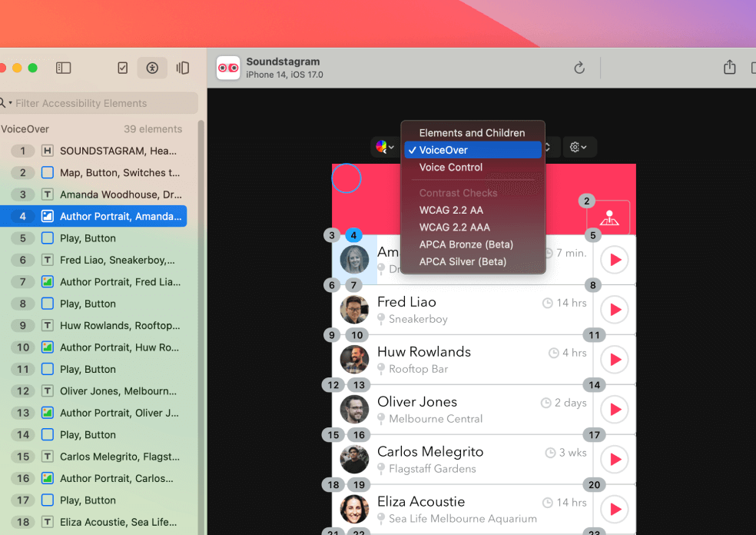The image size is (756, 535).
Task: Play Amanda's 7 min. recording
Action: pyautogui.click(x=615, y=260)
